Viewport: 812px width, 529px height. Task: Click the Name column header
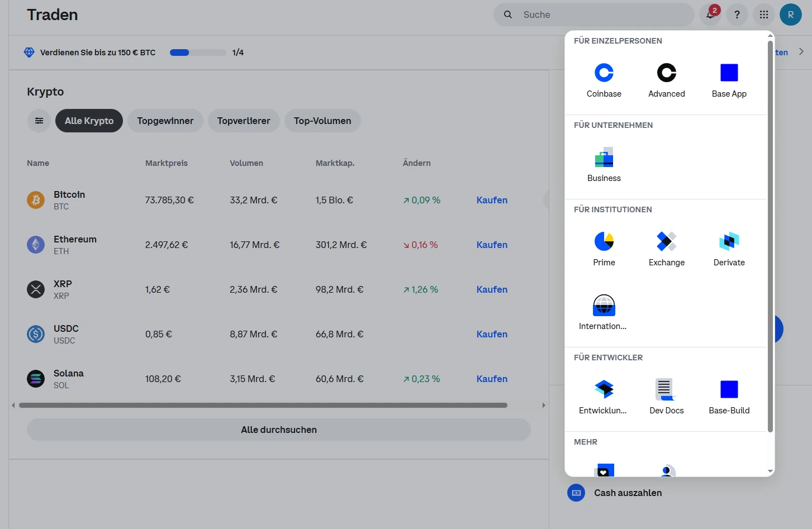tap(38, 163)
